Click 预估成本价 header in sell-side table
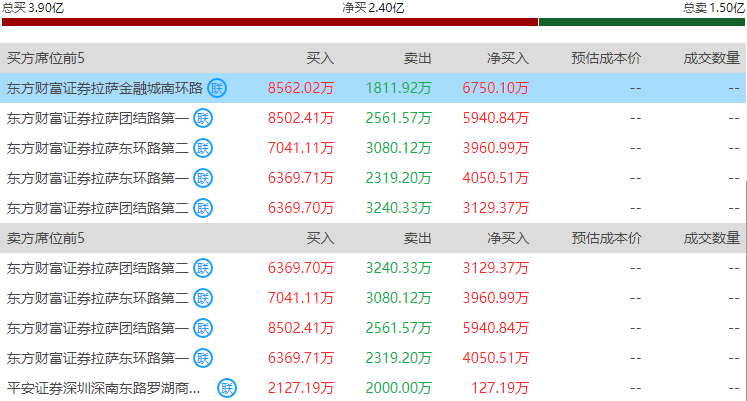 (606, 238)
